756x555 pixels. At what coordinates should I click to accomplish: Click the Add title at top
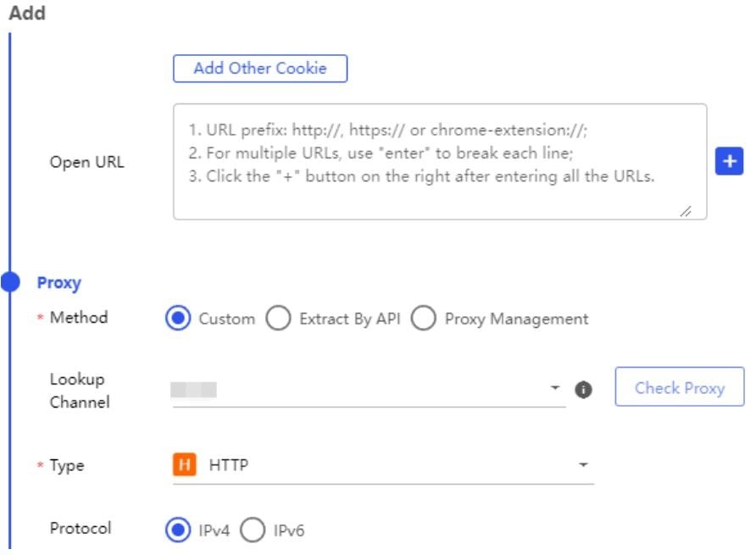point(27,13)
